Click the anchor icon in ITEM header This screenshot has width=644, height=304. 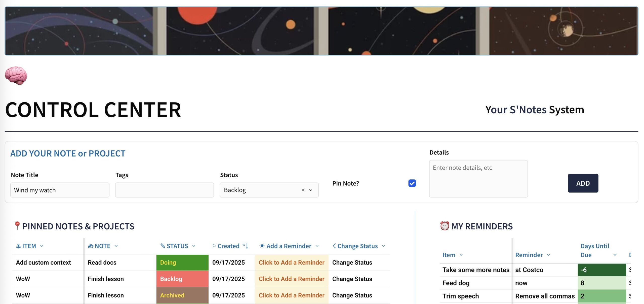coord(18,246)
